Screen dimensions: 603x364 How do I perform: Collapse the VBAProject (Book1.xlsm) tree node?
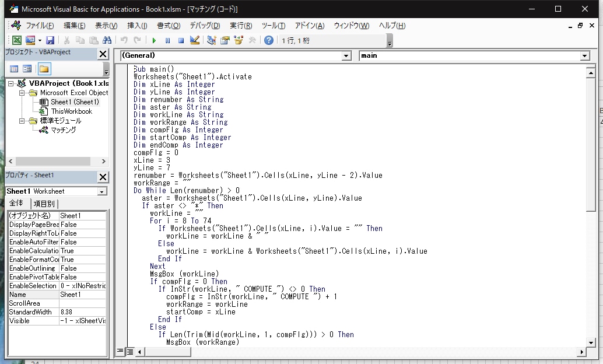point(10,83)
